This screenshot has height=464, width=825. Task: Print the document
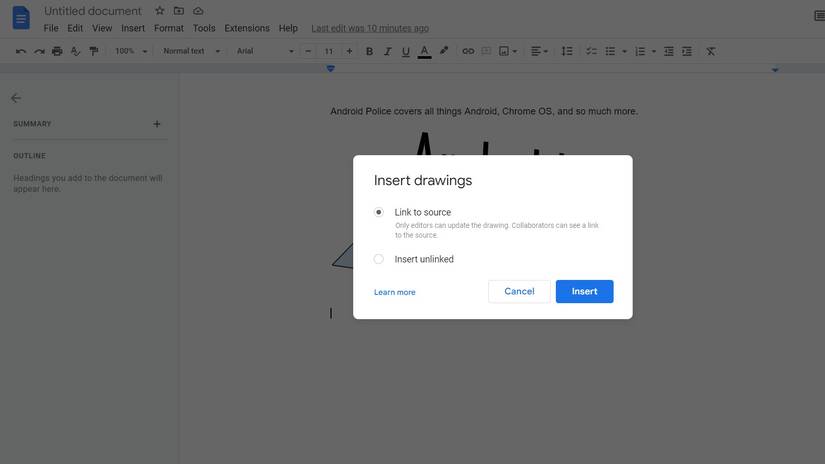[57, 51]
